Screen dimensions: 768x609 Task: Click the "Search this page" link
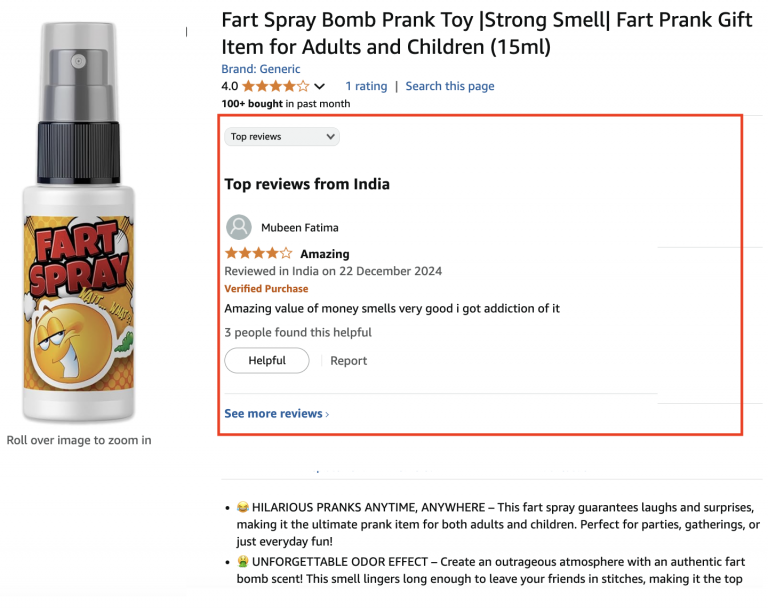tap(449, 86)
